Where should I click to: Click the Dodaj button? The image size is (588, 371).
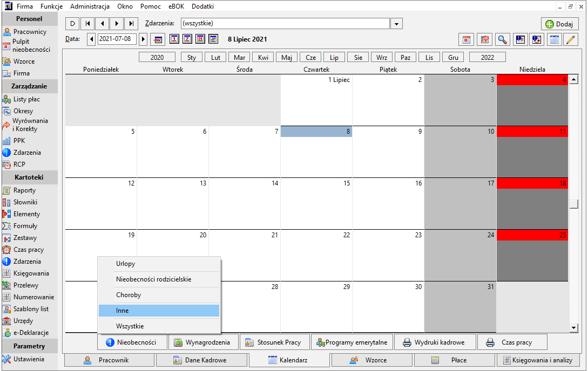559,24
